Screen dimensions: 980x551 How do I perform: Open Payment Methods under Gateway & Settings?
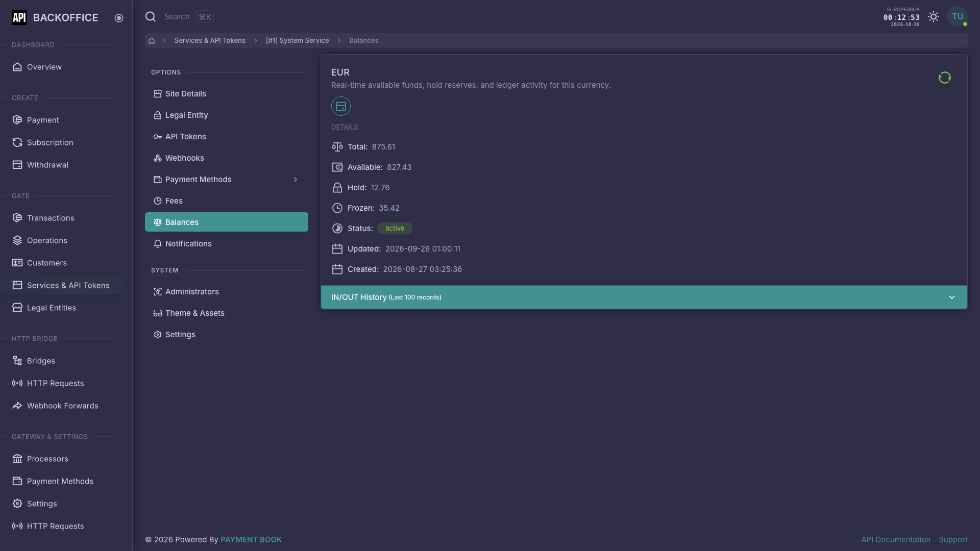click(x=62, y=481)
